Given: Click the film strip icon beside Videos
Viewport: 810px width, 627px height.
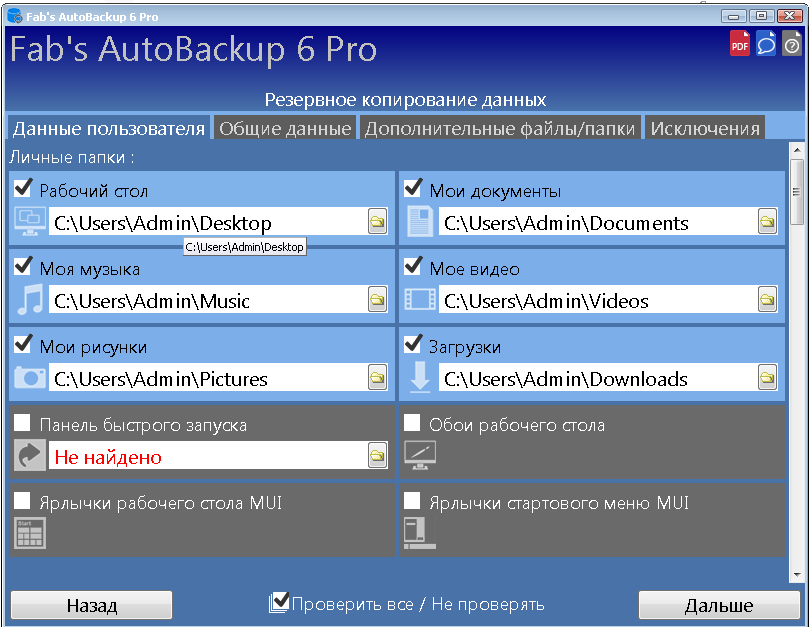Looking at the screenshot, I should [420, 299].
